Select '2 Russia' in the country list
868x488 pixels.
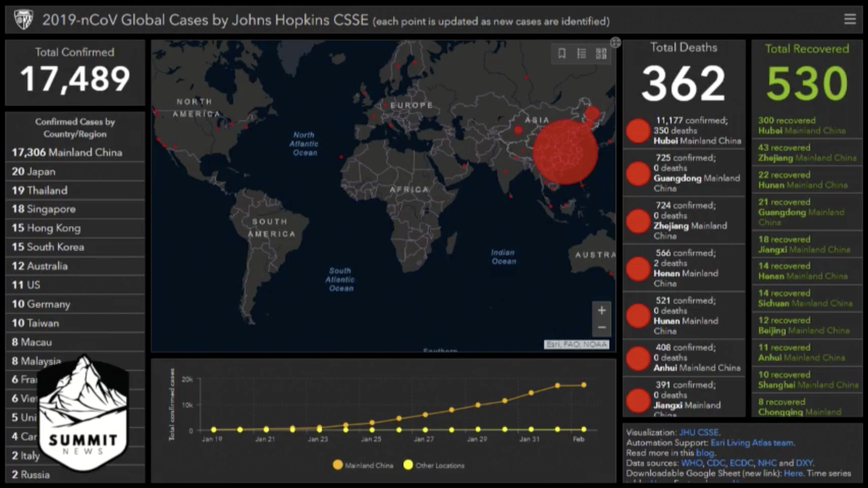click(75, 474)
